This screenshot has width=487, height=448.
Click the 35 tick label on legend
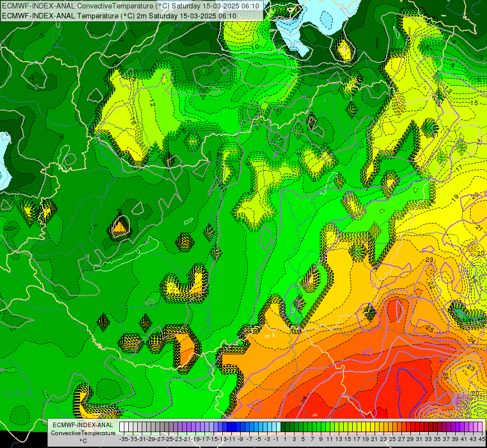coord(437,440)
